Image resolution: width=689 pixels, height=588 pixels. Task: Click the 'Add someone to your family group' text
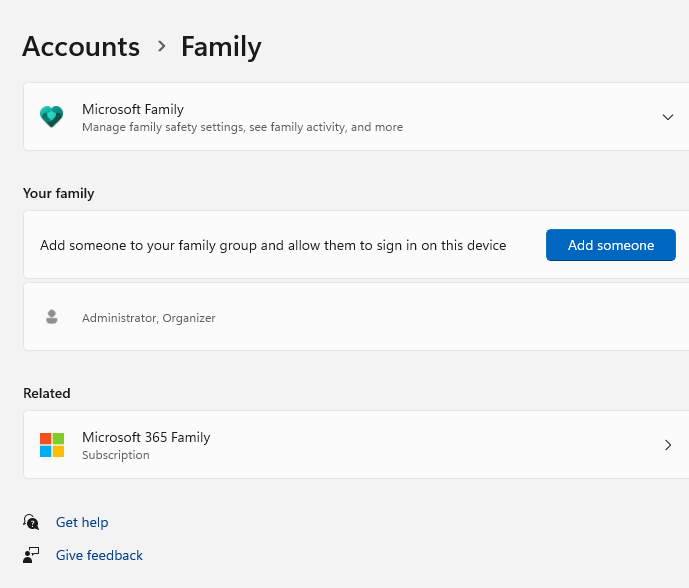pos(273,245)
